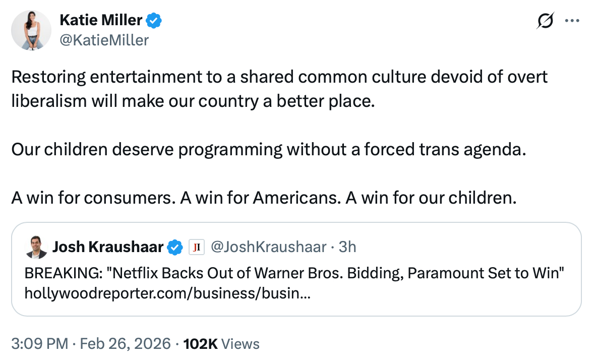
Task: Open the Katie Miller display name link
Action: 101,21
